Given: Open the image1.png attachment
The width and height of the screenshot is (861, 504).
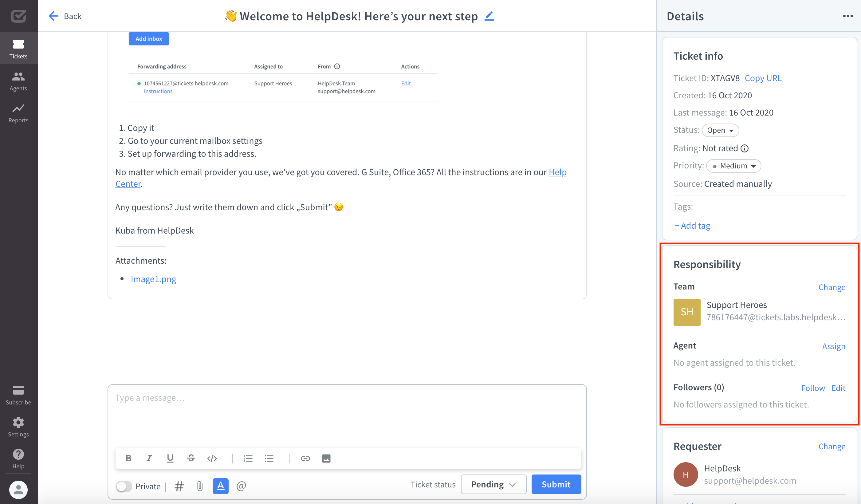Looking at the screenshot, I should pos(153,279).
